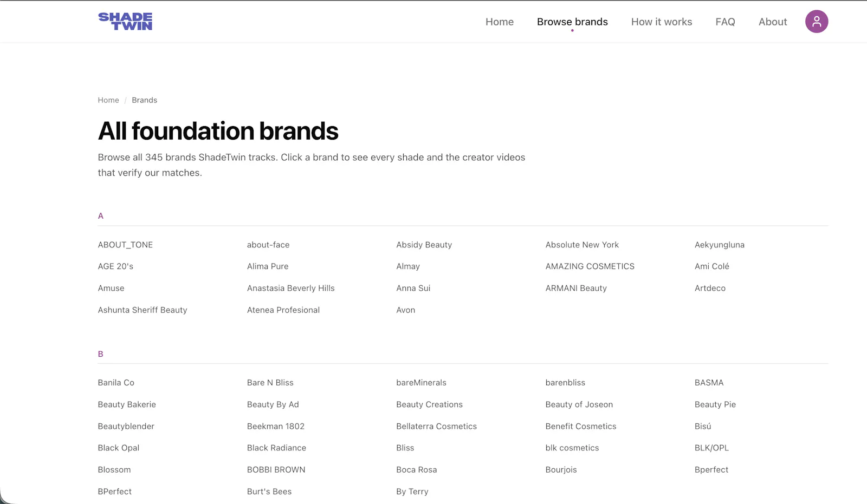
Task: Open Ashunta Sheriff Beauty brand
Action: (143, 310)
